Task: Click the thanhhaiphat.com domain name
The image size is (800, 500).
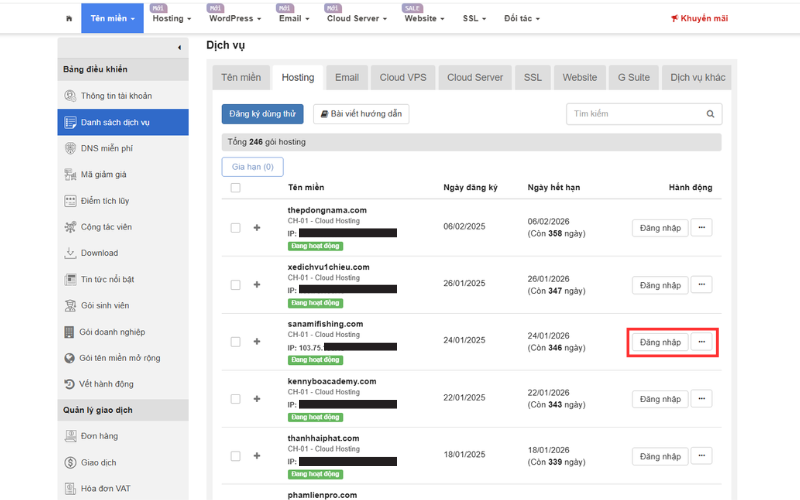Action: (x=323, y=438)
